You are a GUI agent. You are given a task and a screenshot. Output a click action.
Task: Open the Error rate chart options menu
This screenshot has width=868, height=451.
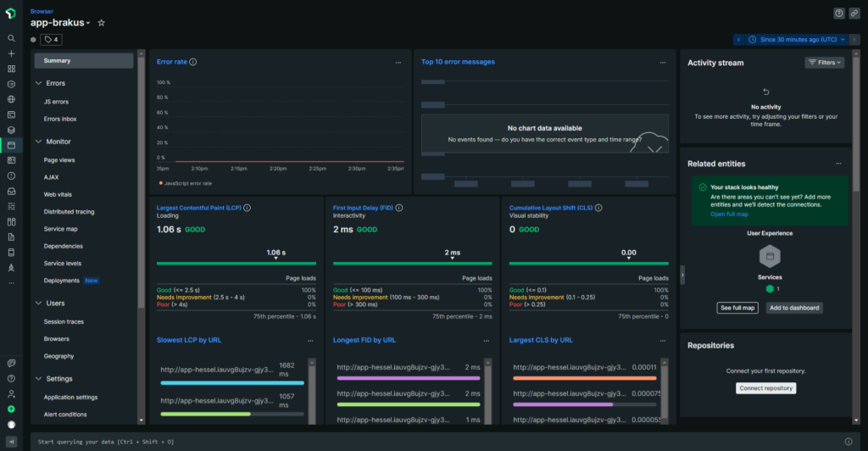(398, 62)
